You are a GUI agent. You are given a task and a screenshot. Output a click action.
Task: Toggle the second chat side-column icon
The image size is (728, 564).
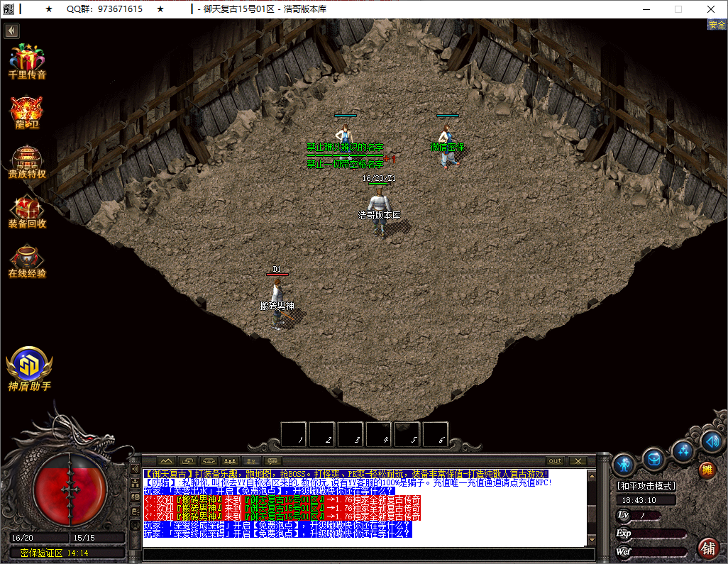(135, 483)
